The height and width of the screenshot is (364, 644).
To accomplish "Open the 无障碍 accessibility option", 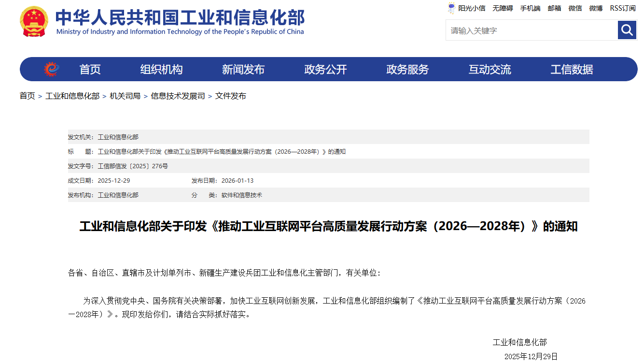I will click(x=502, y=8).
